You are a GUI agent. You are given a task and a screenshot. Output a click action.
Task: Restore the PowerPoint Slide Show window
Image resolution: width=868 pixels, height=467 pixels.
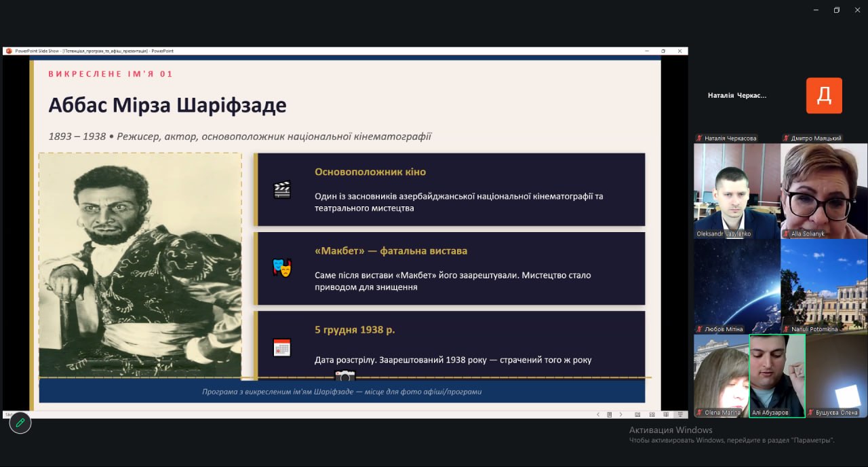tap(663, 51)
